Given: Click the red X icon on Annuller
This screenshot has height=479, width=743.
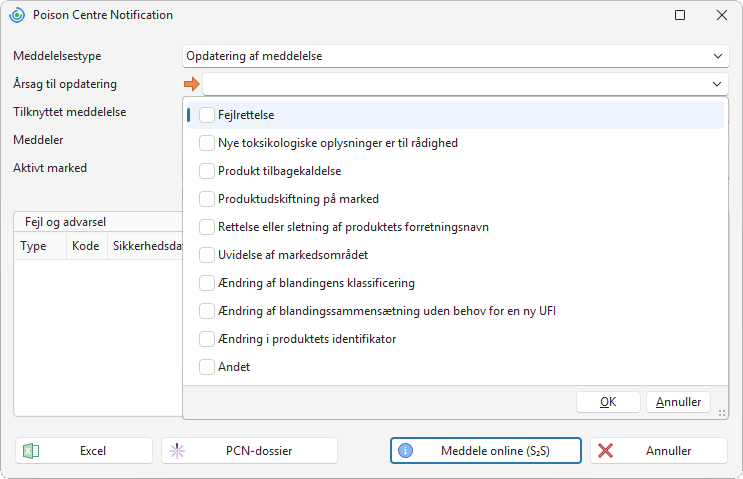Looking at the screenshot, I should tap(606, 451).
